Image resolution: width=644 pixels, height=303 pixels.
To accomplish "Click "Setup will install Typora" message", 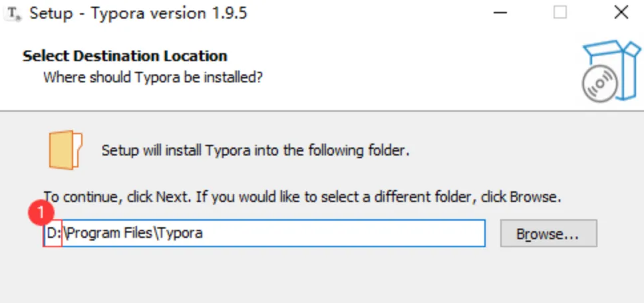I will (255, 150).
